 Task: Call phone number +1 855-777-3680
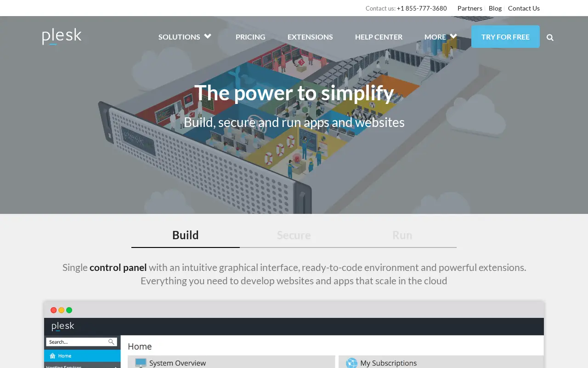(422, 8)
